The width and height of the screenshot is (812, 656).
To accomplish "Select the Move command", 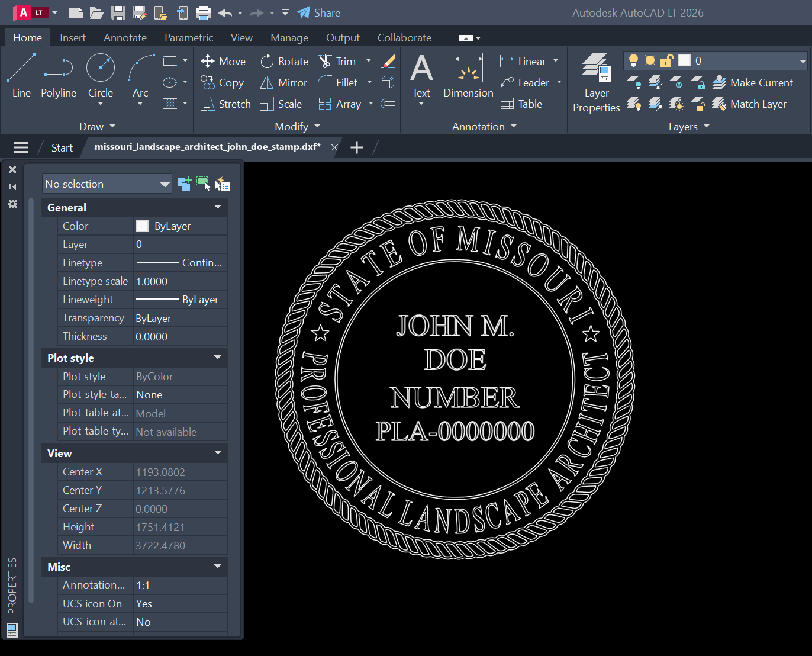I will 223,62.
